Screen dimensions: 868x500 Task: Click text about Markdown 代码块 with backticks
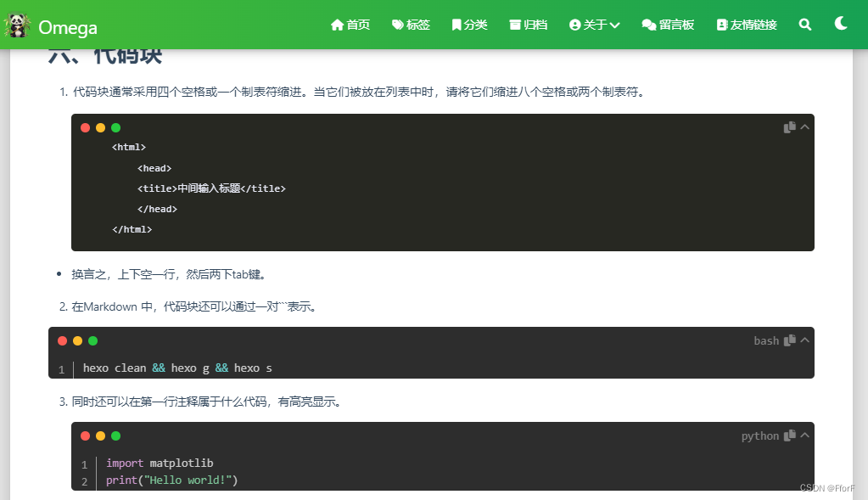195,306
